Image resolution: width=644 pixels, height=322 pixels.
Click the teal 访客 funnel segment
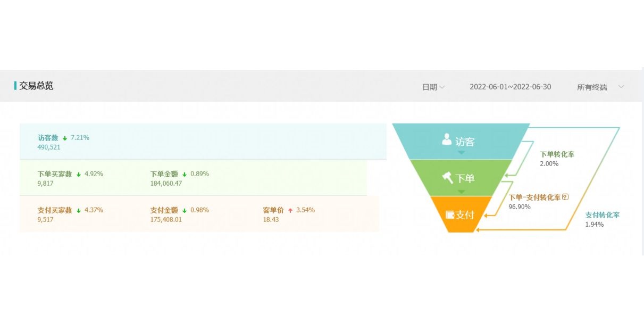point(461,142)
